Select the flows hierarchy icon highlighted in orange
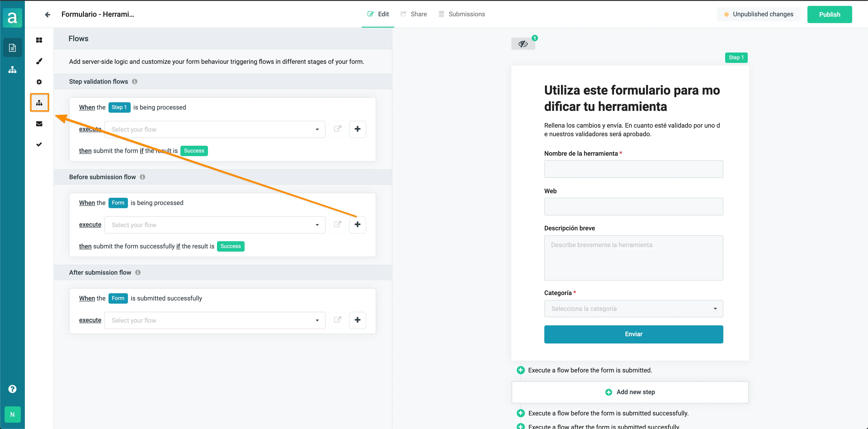 (39, 103)
